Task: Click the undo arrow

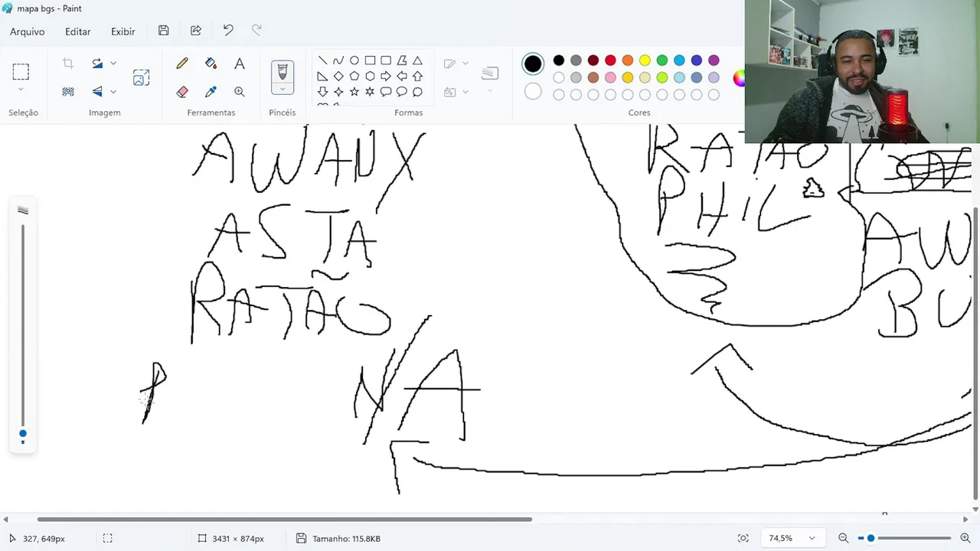Action: (x=228, y=31)
